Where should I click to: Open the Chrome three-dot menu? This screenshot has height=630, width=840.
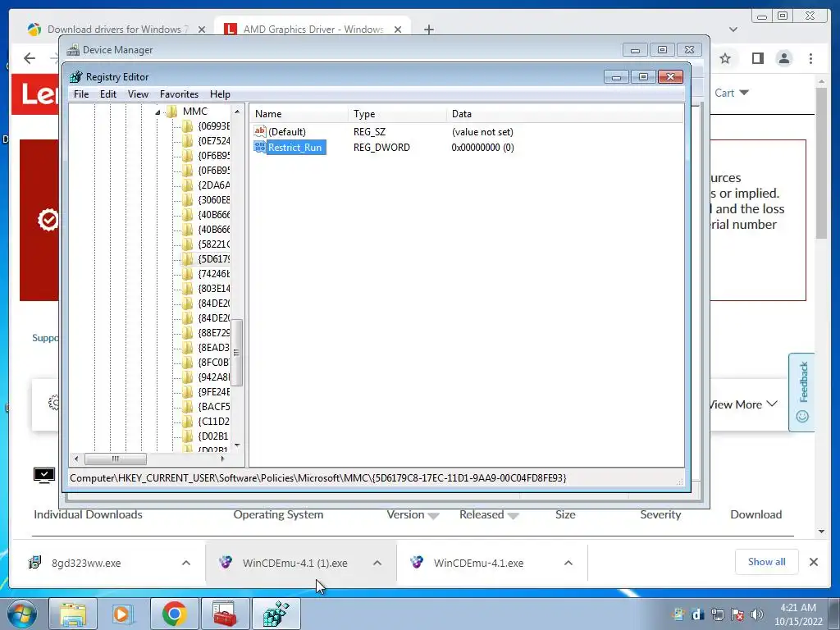(810, 58)
